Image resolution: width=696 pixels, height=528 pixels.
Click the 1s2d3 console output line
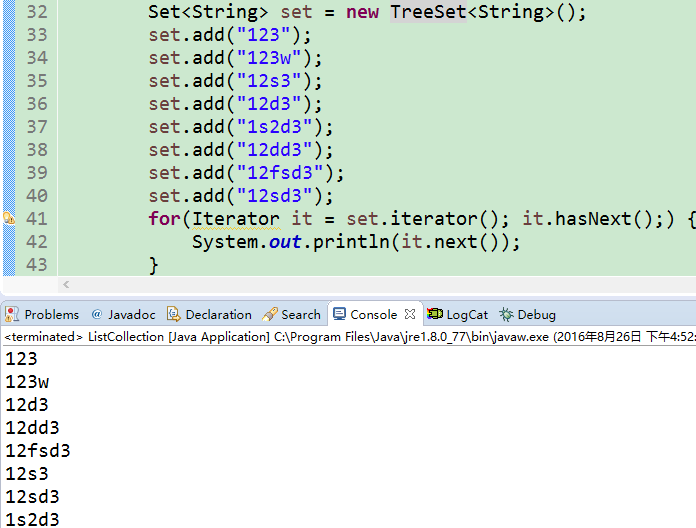32,518
